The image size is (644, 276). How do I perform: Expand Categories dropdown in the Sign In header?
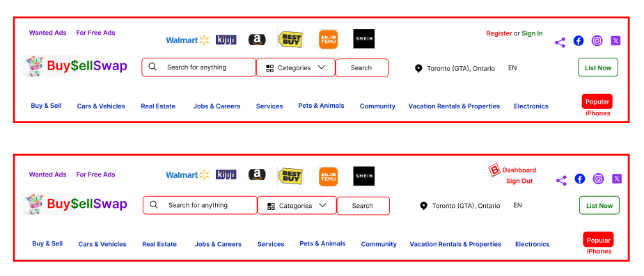click(x=296, y=67)
